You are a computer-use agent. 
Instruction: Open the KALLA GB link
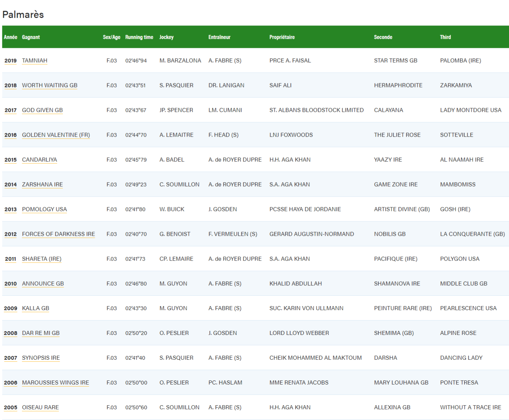click(35, 308)
